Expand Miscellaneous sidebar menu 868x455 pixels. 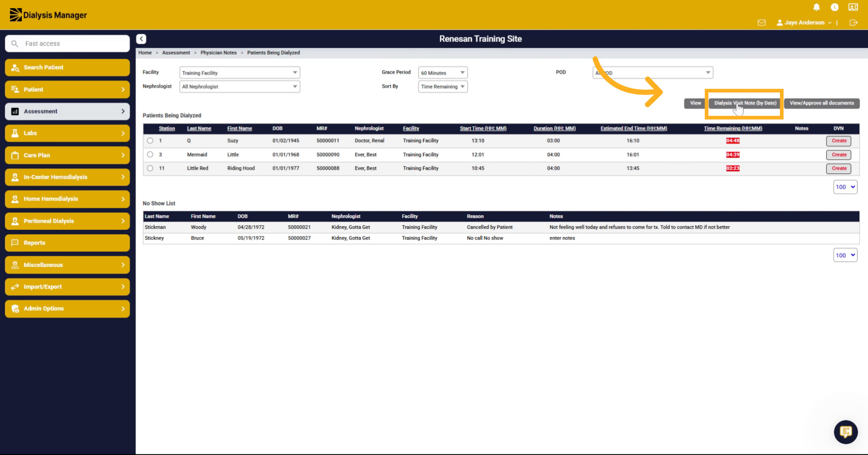(67, 265)
